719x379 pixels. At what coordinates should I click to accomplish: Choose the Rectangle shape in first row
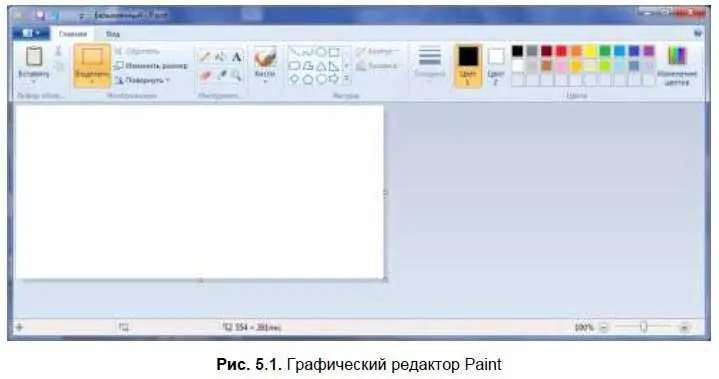click(334, 52)
